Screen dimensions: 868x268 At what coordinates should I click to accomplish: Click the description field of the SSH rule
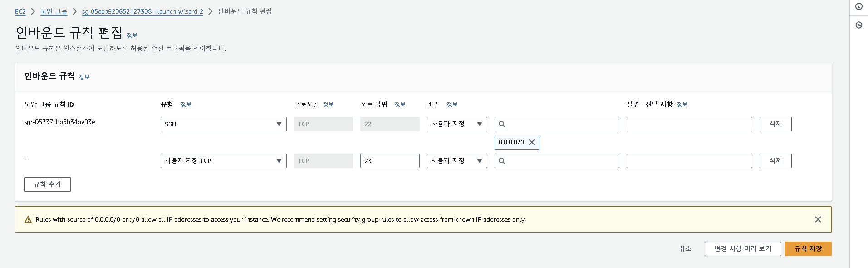pos(689,124)
